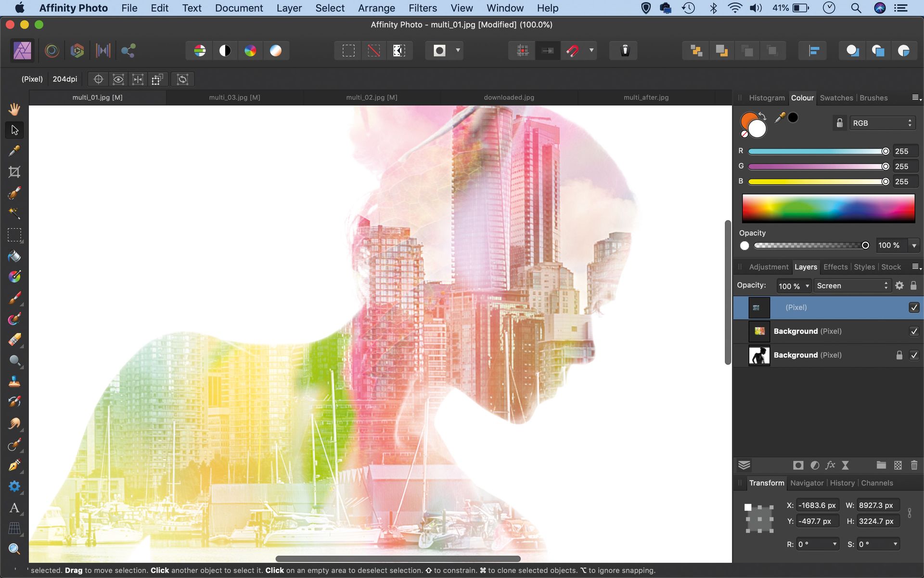Switch to the multi_02.jpg document tab
This screenshot has height=578, width=924.
click(x=372, y=97)
